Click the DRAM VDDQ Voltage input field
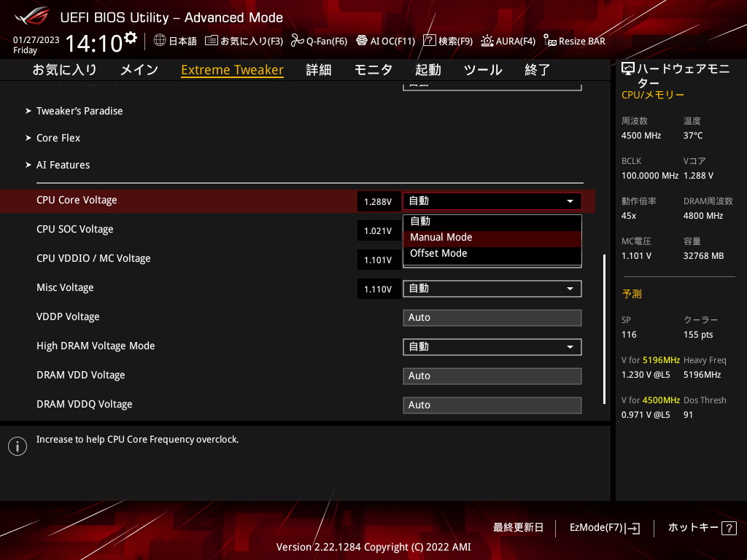 [x=492, y=405]
